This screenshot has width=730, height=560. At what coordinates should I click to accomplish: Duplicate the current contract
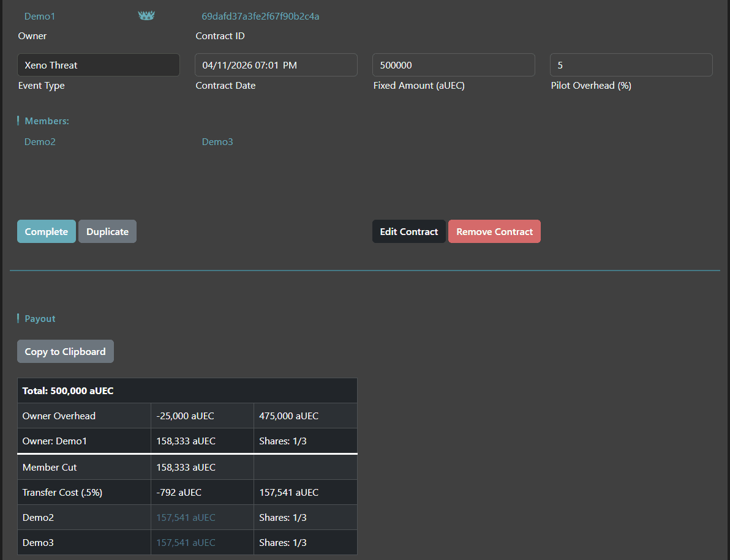107,231
